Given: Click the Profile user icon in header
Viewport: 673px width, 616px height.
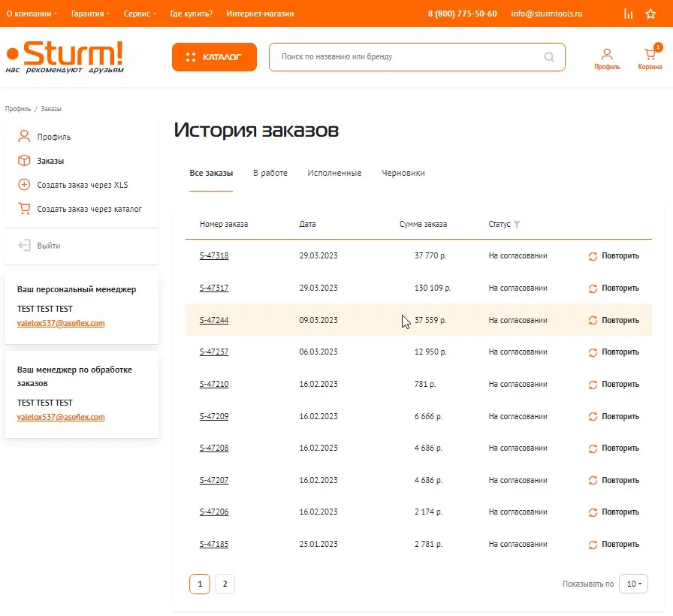Looking at the screenshot, I should click(x=607, y=56).
